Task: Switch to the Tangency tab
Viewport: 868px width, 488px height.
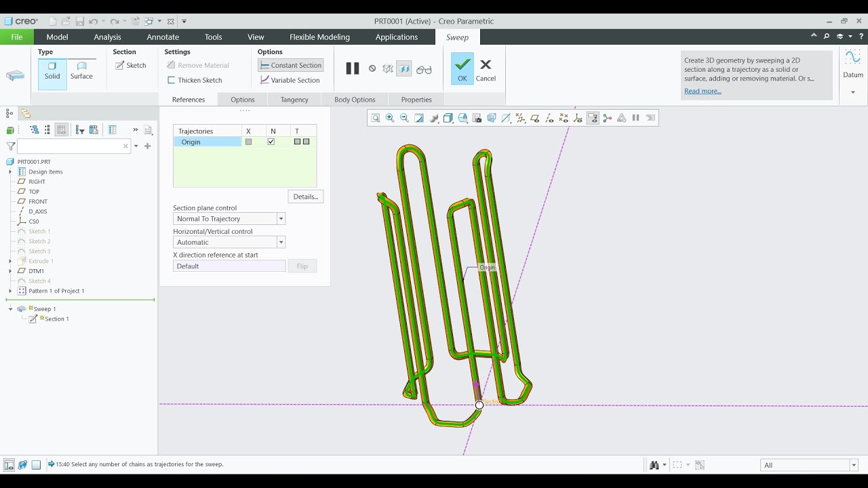Action: point(294,100)
